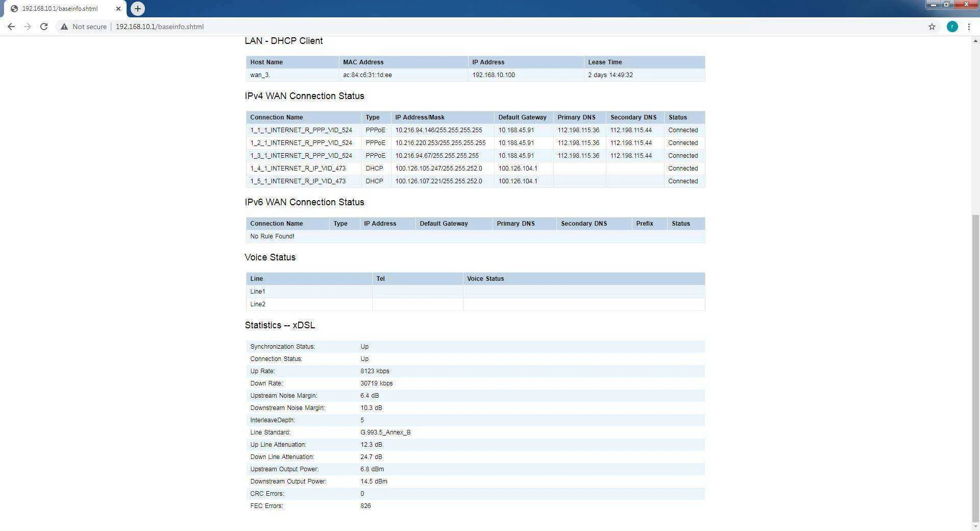
Task: Select Down Rate value 30719 kbps
Action: pyautogui.click(x=377, y=383)
